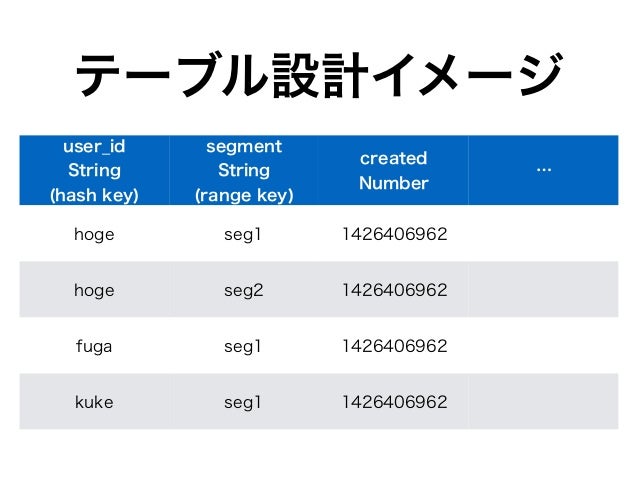
Task: Select the user_id String header cell
Action: click(x=94, y=171)
